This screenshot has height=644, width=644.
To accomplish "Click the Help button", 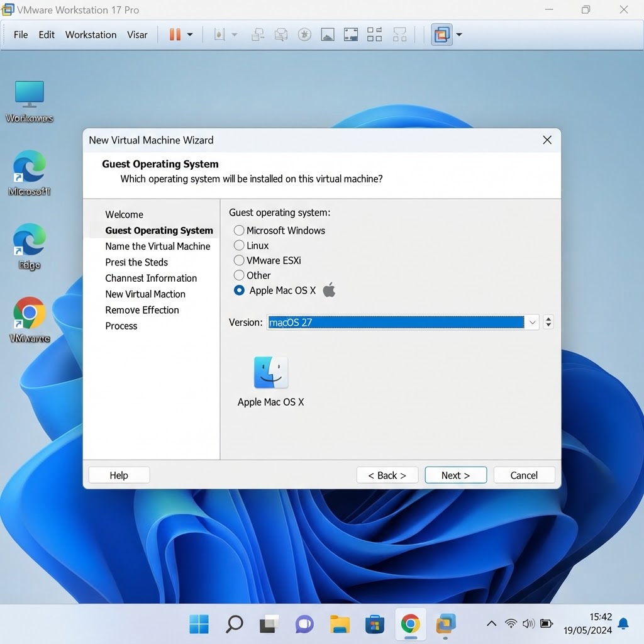I will click(119, 475).
